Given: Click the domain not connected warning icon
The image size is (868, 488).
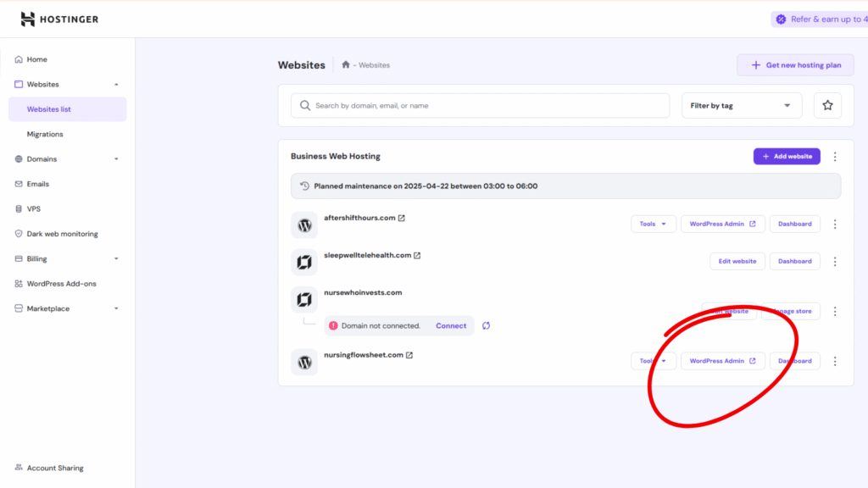Looking at the screenshot, I should click(x=333, y=326).
